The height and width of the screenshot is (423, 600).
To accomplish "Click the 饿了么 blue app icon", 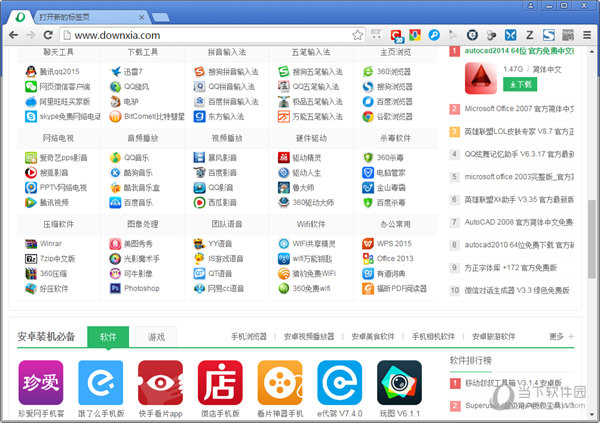I will click(x=101, y=382).
